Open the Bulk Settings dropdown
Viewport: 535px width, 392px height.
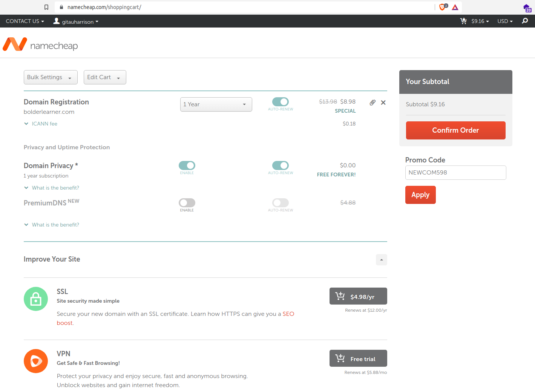pos(51,77)
